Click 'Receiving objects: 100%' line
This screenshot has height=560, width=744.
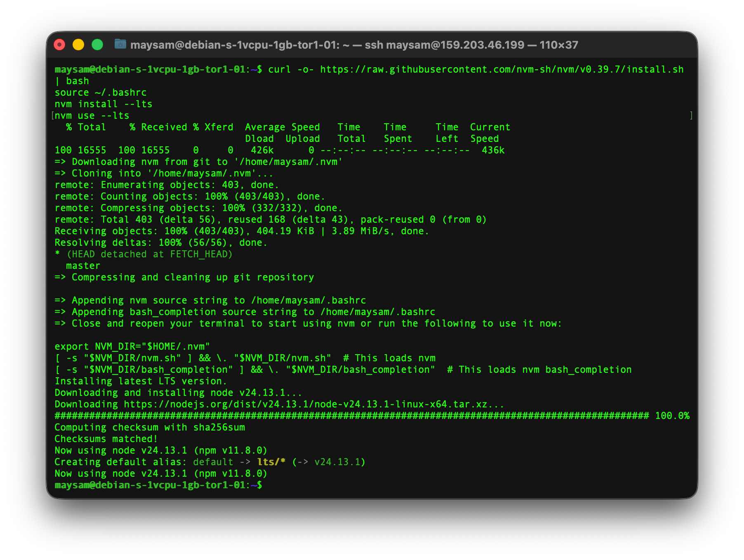[x=242, y=231]
